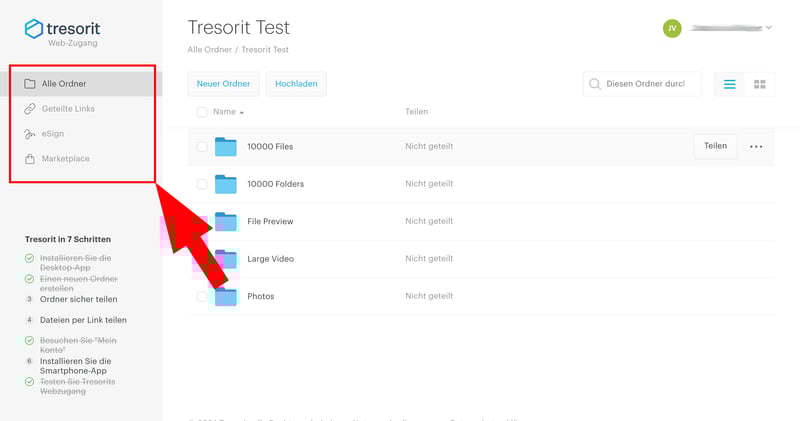Open more options for 10000 Files

(756, 147)
